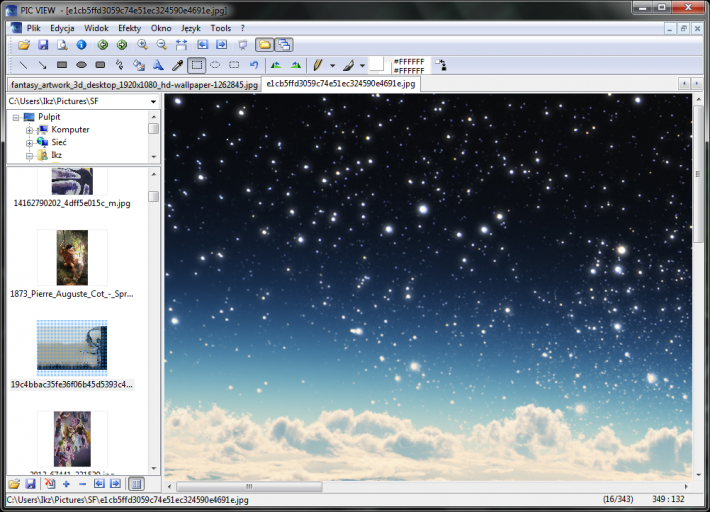710x512 pixels.
Task: Open the Efekty menu
Action: (x=130, y=28)
